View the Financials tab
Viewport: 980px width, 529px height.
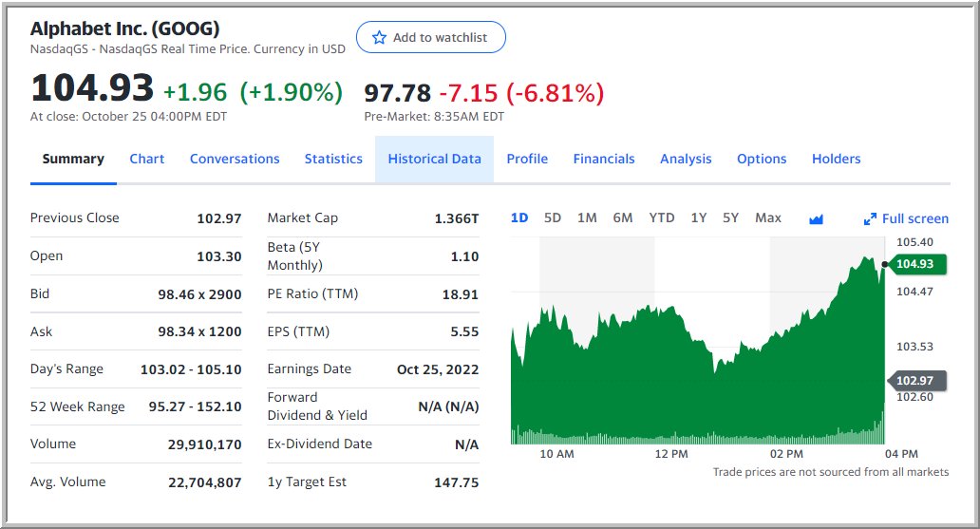(x=604, y=159)
